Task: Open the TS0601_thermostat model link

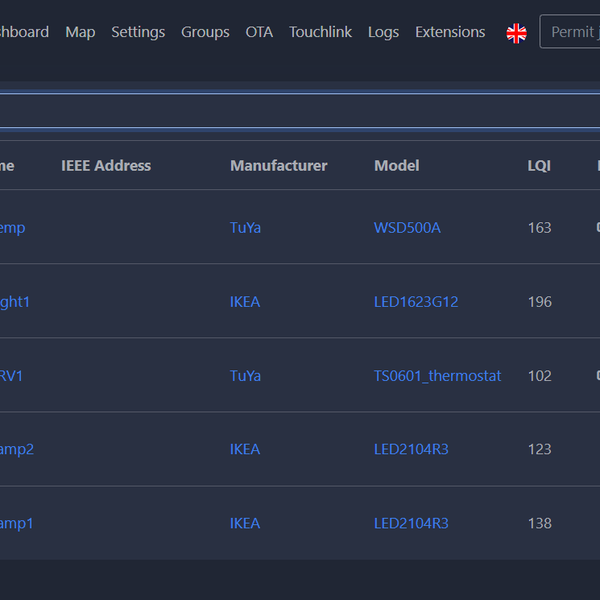Action: coord(437,376)
